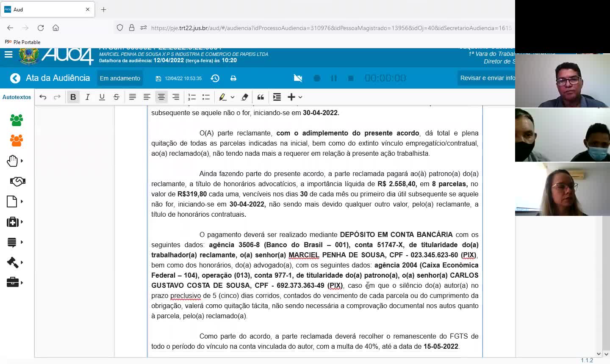Open the PJe Portable bookmark
The image size is (610, 364).
[22, 42]
